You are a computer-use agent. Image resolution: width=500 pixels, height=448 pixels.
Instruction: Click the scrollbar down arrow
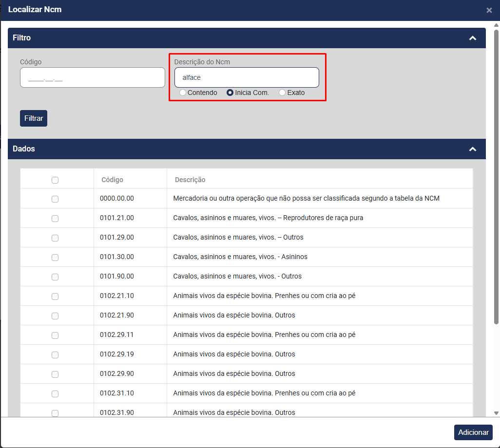tap(496, 413)
